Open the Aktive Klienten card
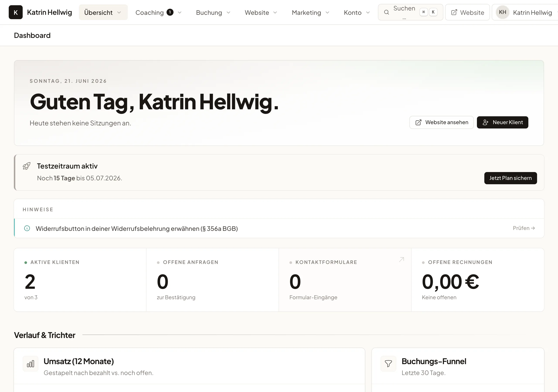The width and height of the screenshot is (558, 392). (x=80, y=280)
